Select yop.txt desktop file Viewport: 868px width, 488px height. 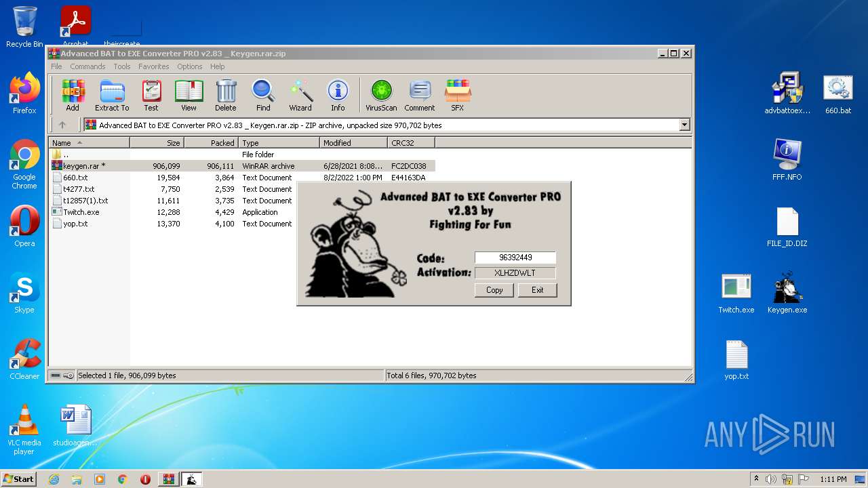coord(736,359)
